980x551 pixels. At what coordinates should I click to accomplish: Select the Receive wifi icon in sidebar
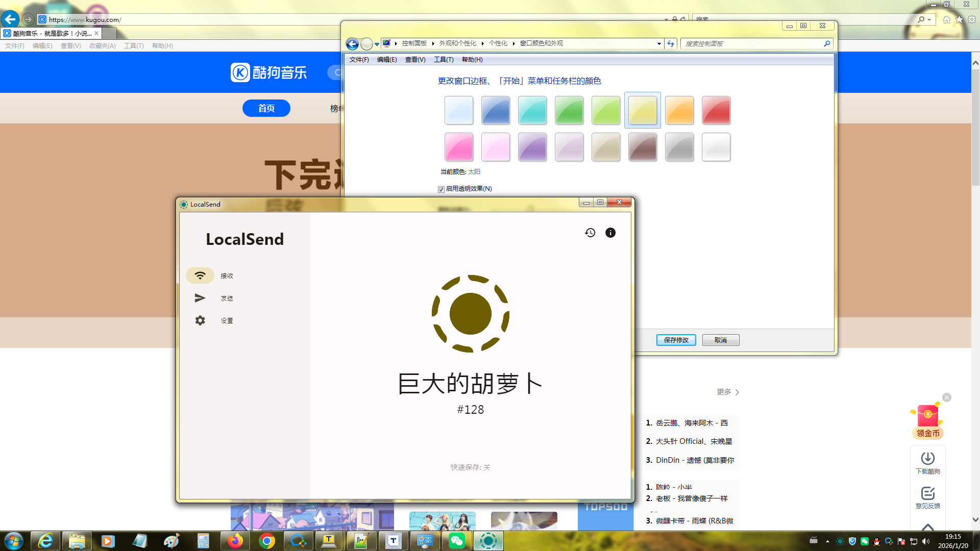click(x=200, y=275)
